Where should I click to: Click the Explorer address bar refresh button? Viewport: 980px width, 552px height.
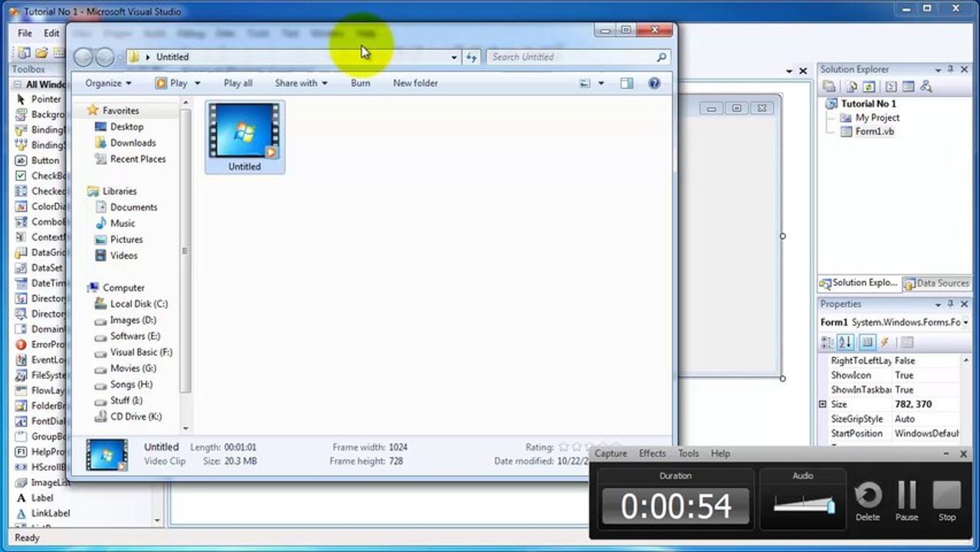coord(471,57)
